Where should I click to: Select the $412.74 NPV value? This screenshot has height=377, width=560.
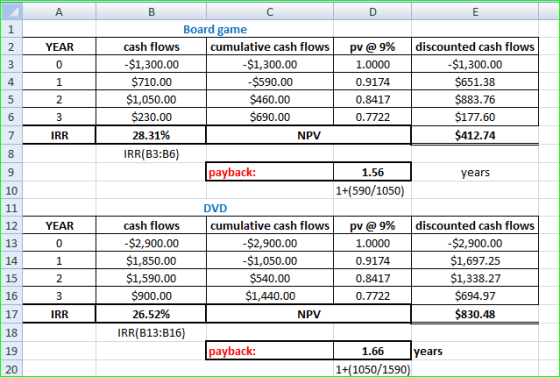(475, 135)
